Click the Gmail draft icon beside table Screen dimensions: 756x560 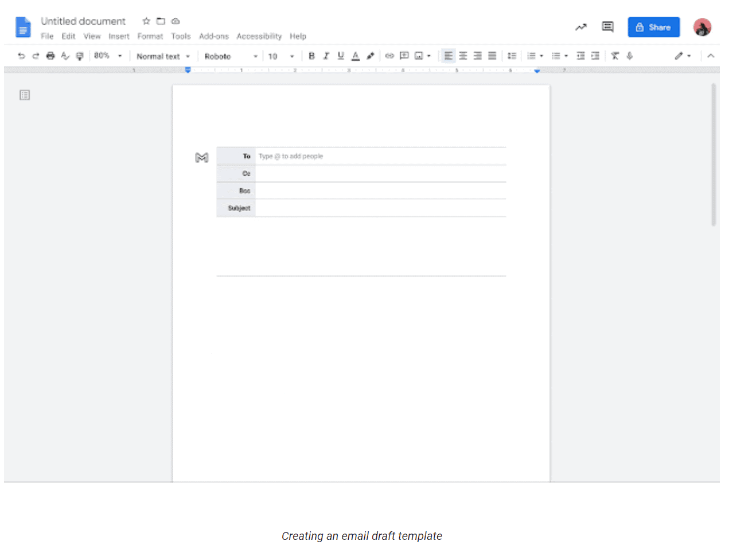[201, 157]
